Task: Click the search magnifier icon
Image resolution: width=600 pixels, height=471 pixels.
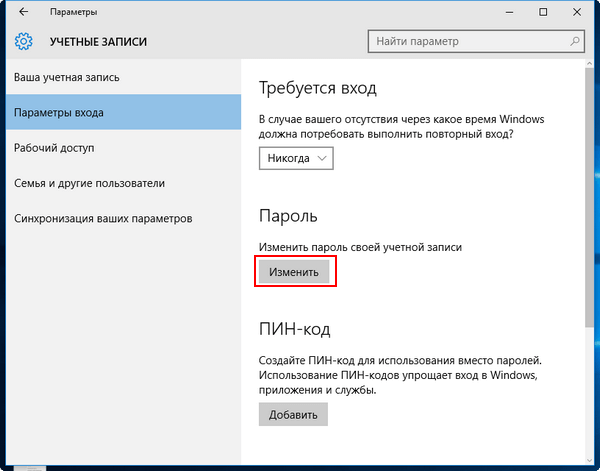Action: point(574,41)
